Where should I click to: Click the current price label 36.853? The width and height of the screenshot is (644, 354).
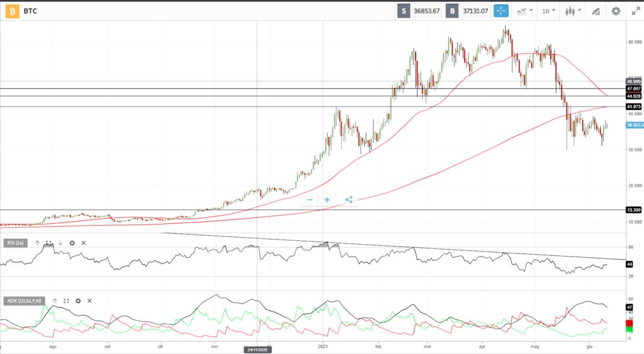coord(635,125)
